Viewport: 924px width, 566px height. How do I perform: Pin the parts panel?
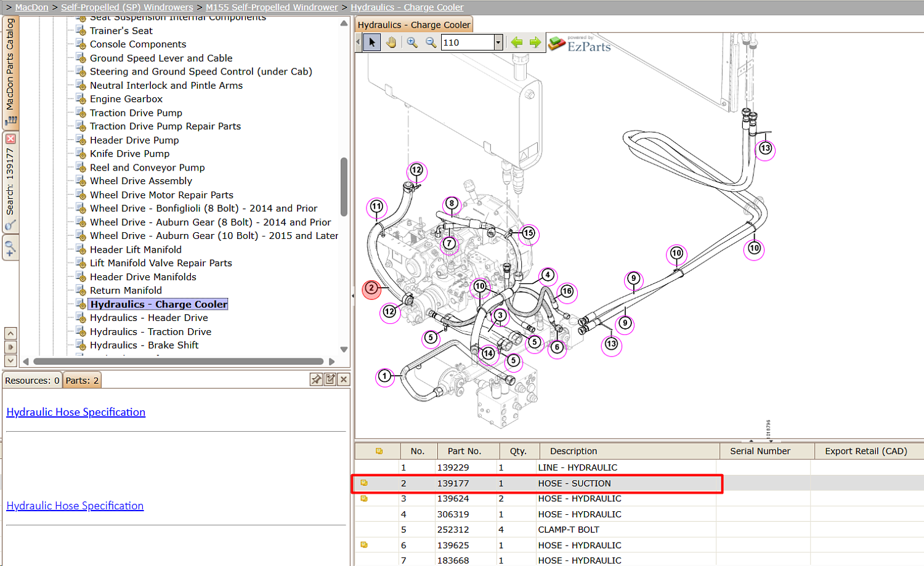click(x=316, y=379)
